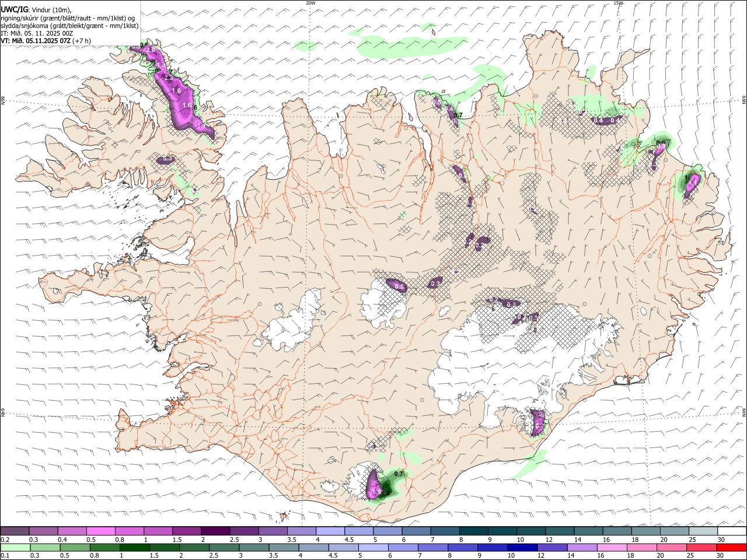Click the '(+7 h)' forecast offset text
The height and width of the screenshot is (560, 747).
tap(82, 41)
